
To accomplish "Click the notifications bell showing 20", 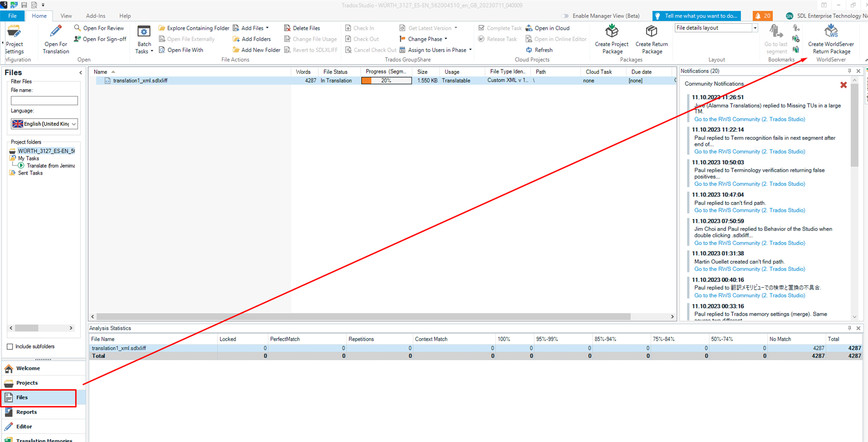I will coord(763,16).
